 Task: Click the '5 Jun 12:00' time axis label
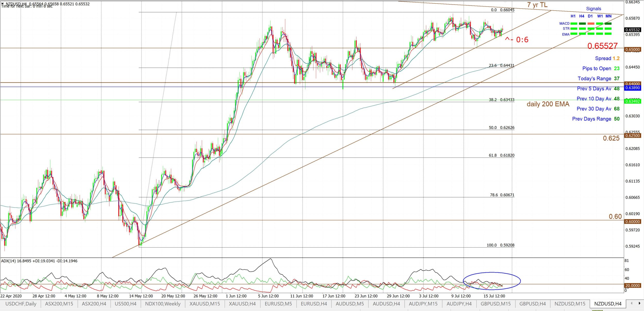(268, 296)
